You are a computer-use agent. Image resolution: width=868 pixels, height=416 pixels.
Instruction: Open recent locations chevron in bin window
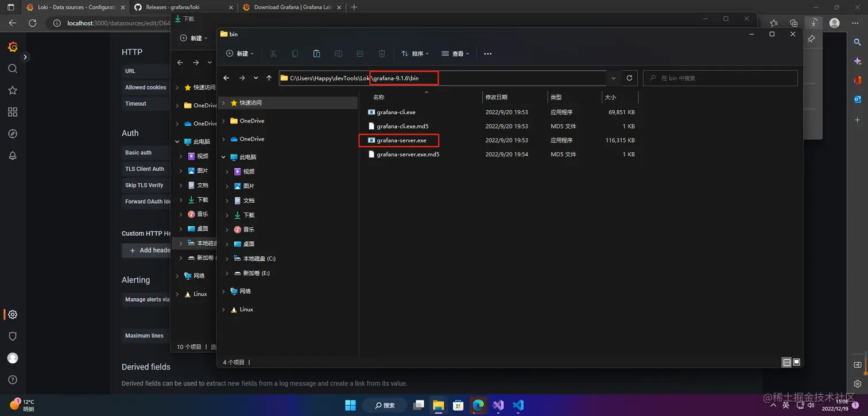pyautogui.click(x=255, y=78)
